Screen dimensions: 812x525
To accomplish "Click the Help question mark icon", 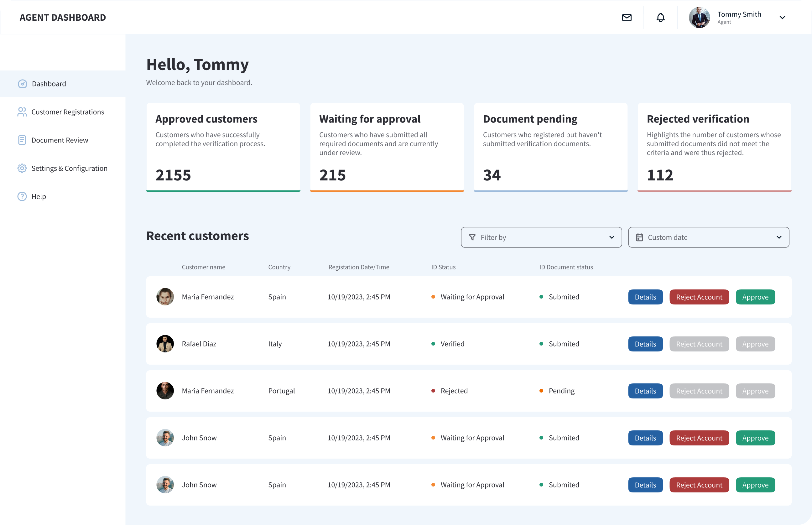I will point(22,196).
